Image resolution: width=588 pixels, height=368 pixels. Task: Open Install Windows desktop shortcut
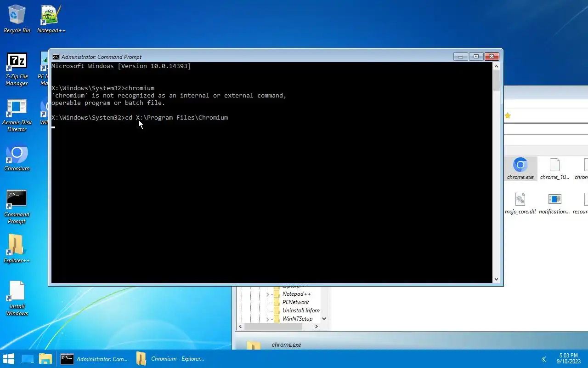tap(17, 299)
